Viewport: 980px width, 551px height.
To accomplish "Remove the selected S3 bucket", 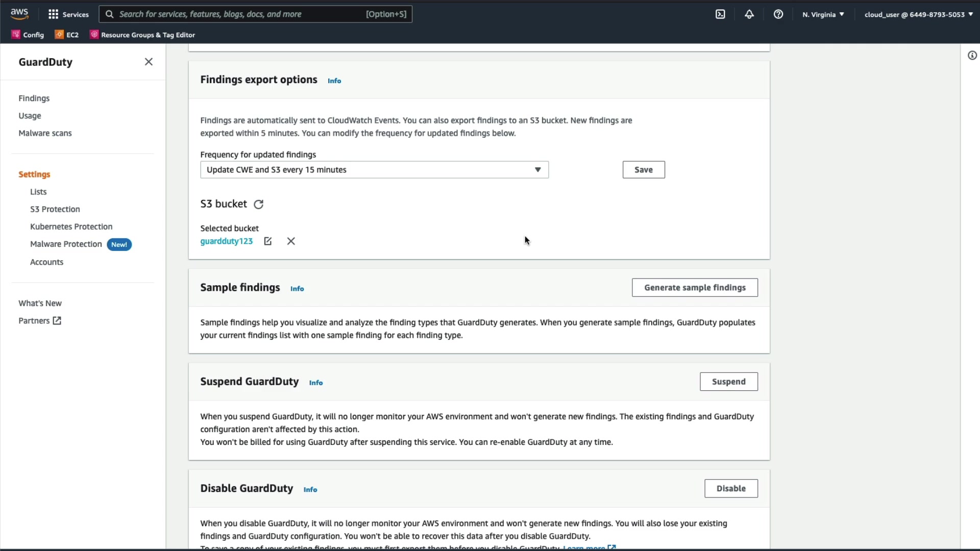I will click(291, 241).
